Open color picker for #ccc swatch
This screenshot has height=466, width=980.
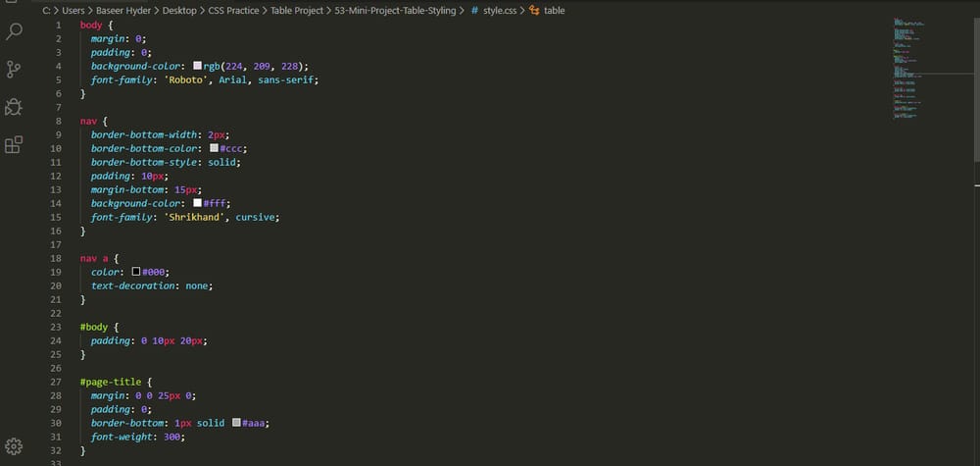[x=214, y=148]
